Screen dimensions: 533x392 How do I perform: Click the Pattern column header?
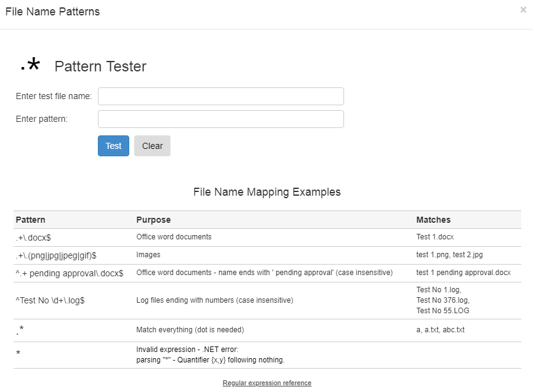pos(31,220)
